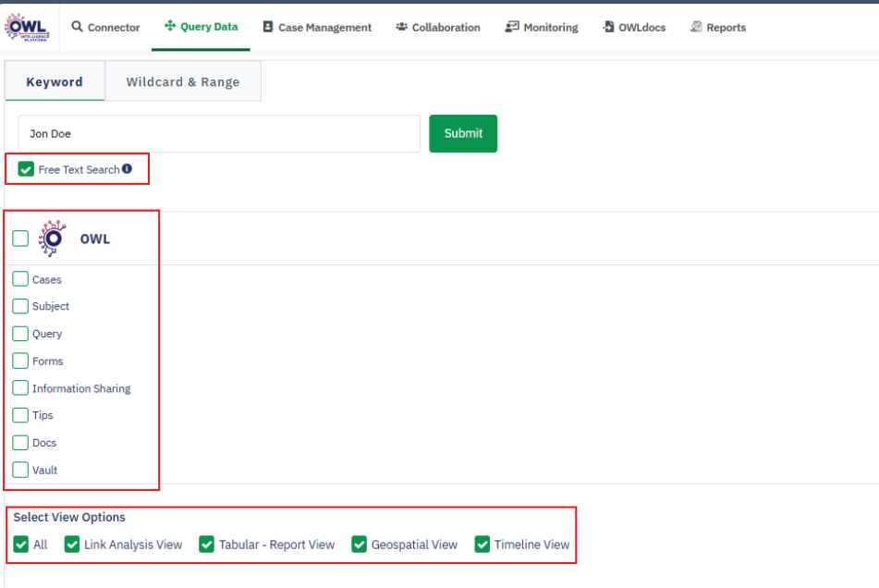Viewport: 879px width, 588px height.
Task: Click the search field containing Jon Doe
Action: point(217,133)
